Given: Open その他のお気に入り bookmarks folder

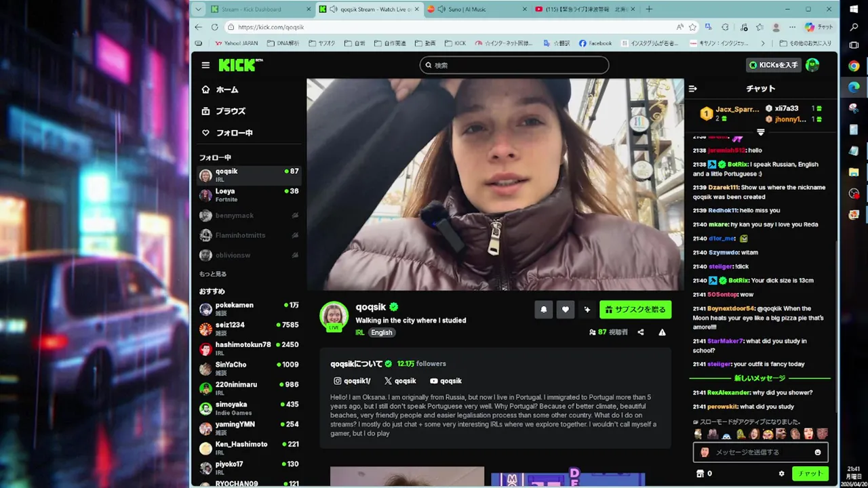Looking at the screenshot, I should point(806,43).
